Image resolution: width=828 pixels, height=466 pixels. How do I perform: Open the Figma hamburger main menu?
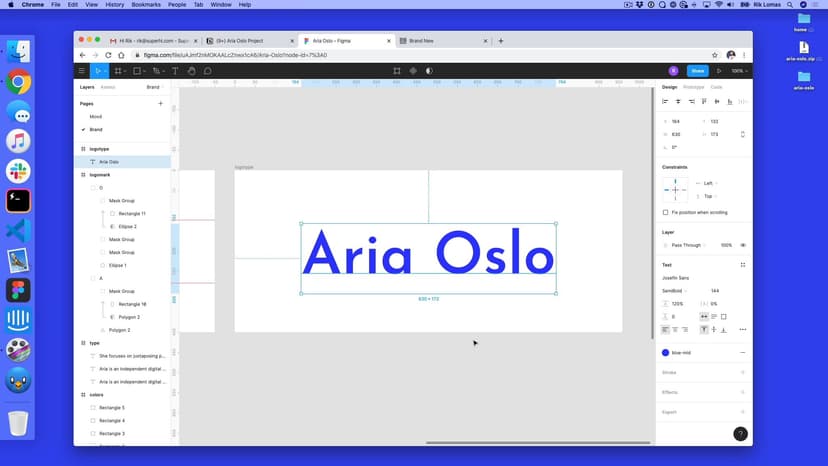click(x=82, y=71)
